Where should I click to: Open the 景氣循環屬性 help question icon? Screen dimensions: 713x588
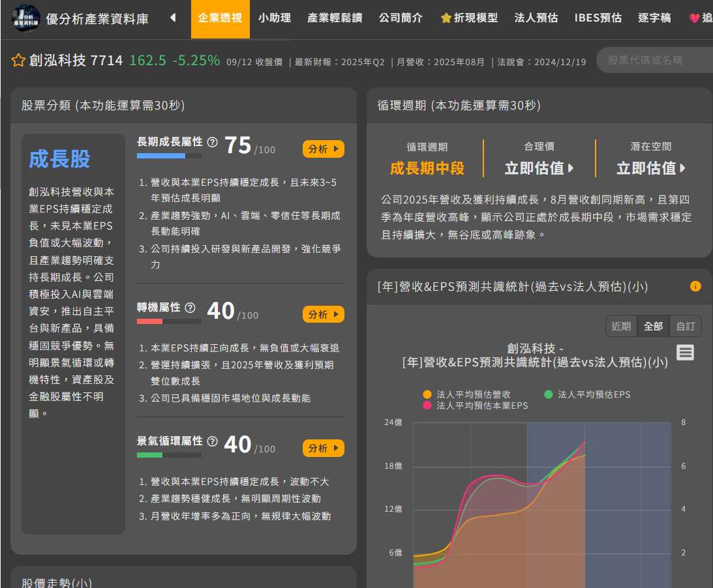click(213, 441)
